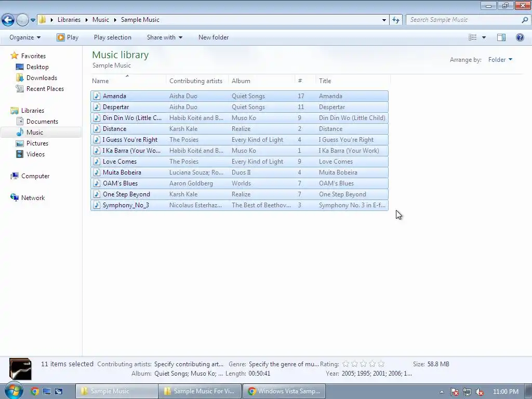Click the music file icon for Despertar
The image size is (532, 399).
[x=97, y=107]
